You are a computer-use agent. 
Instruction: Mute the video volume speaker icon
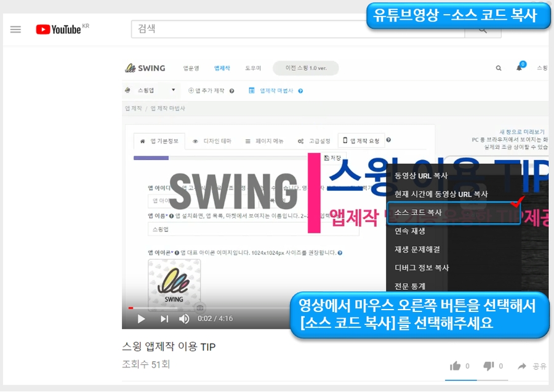[x=184, y=319]
